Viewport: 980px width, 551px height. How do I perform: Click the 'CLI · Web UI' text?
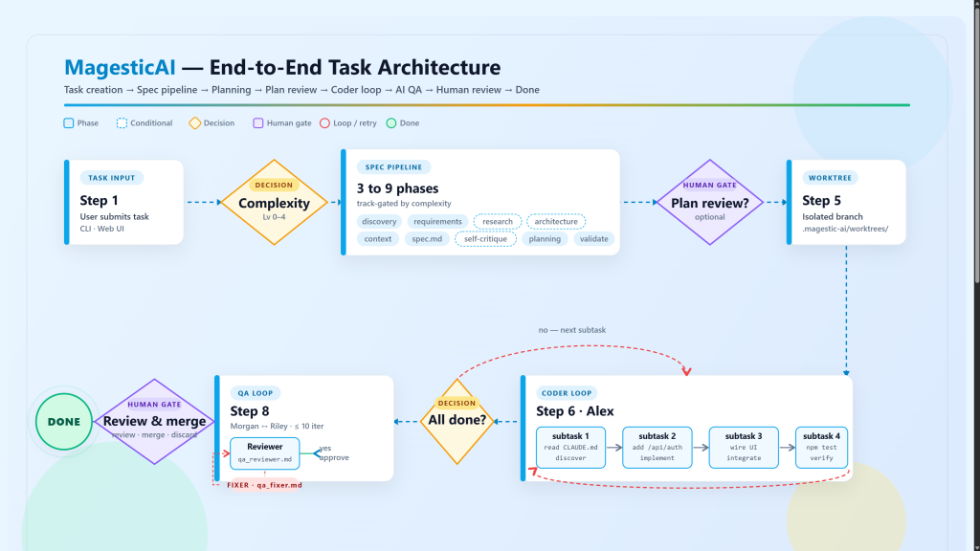101,229
